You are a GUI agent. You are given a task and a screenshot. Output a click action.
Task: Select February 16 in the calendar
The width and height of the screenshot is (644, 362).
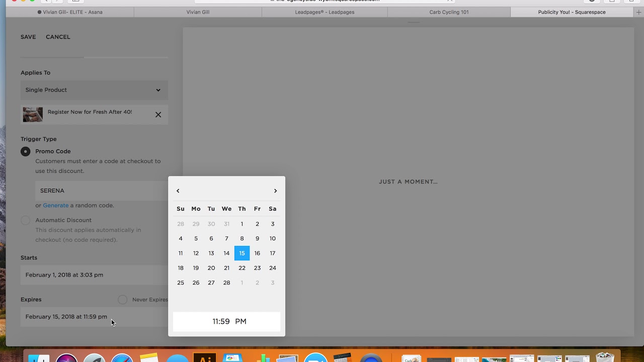coord(257,253)
